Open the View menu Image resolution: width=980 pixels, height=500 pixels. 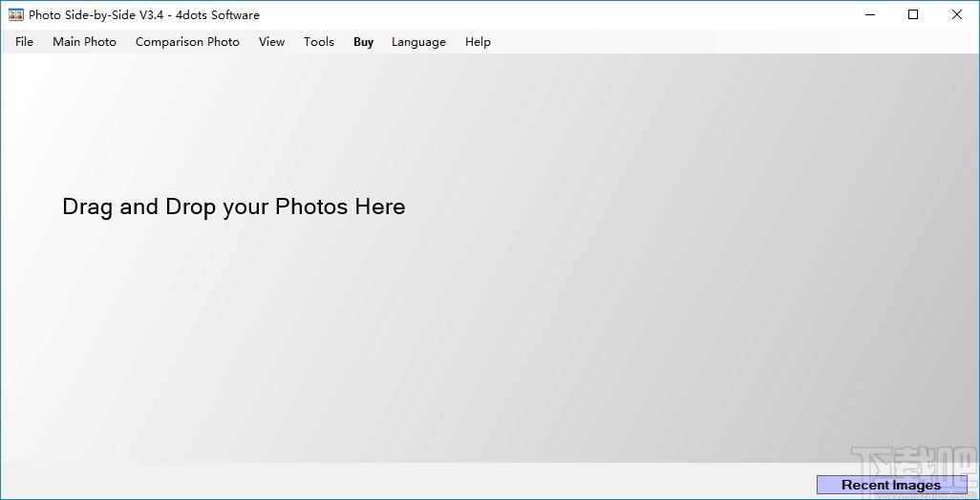pyautogui.click(x=272, y=42)
